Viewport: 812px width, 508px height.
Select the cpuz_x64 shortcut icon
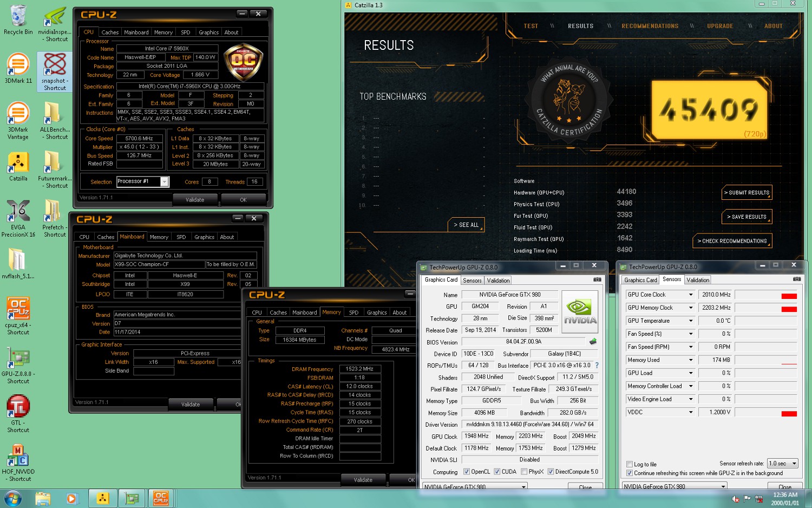(x=18, y=316)
